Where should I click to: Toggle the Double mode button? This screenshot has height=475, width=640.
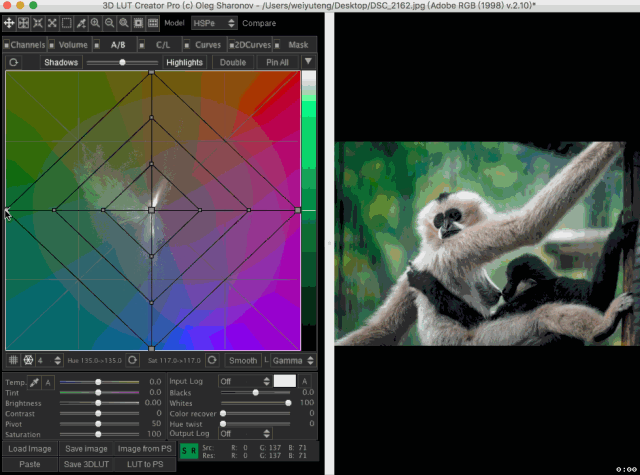pyautogui.click(x=233, y=62)
